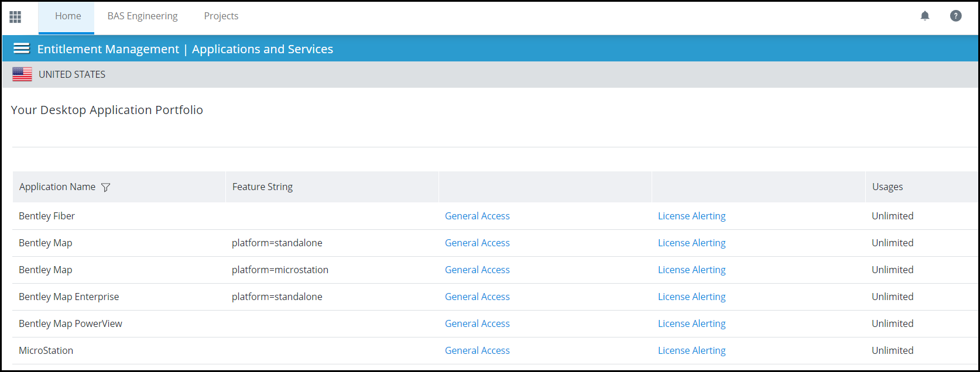Open the app launcher grid icon
Screen dimensions: 980x372
pyautogui.click(x=15, y=17)
